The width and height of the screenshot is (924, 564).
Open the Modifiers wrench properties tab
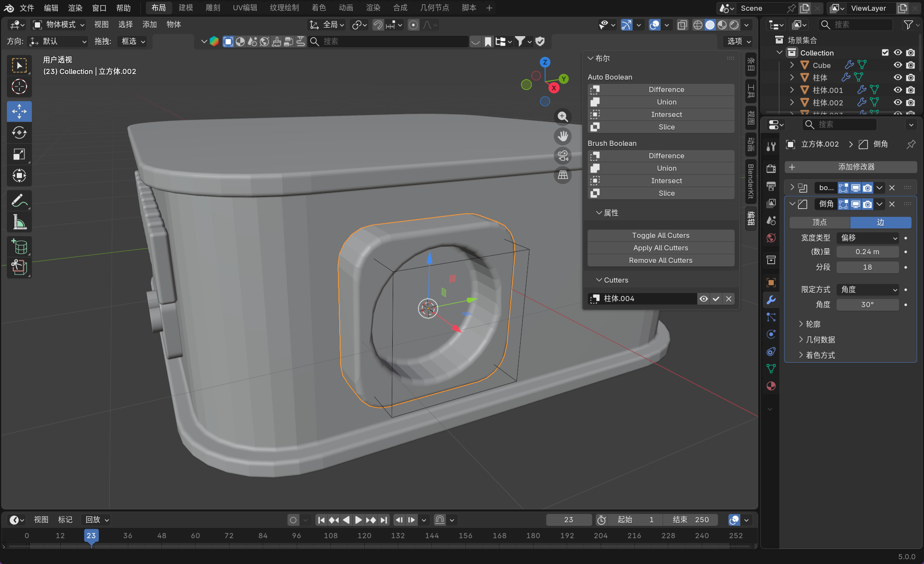click(771, 300)
